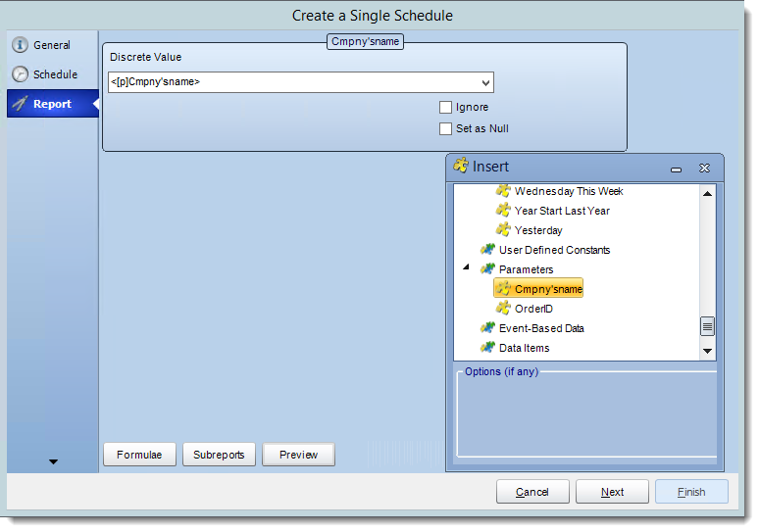
Task: Cancel the schedule wizard
Action: tap(532, 492)
